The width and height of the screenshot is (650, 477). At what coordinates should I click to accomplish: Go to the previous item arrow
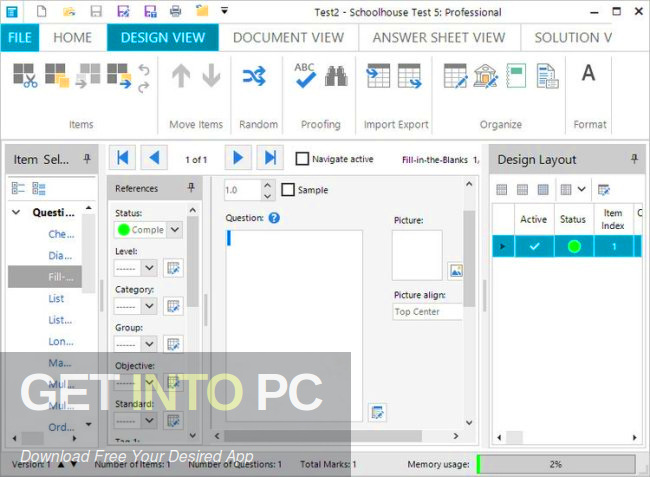(154, 157)
